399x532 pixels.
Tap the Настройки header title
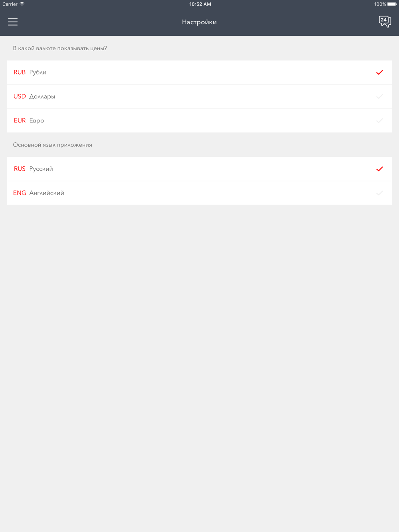[199, 22]
